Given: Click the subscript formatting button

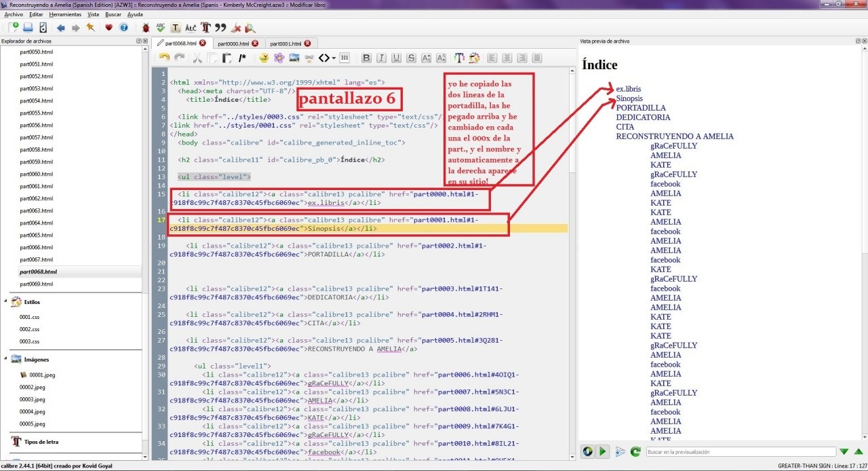Looking at the screenshot, I should 426,58.
